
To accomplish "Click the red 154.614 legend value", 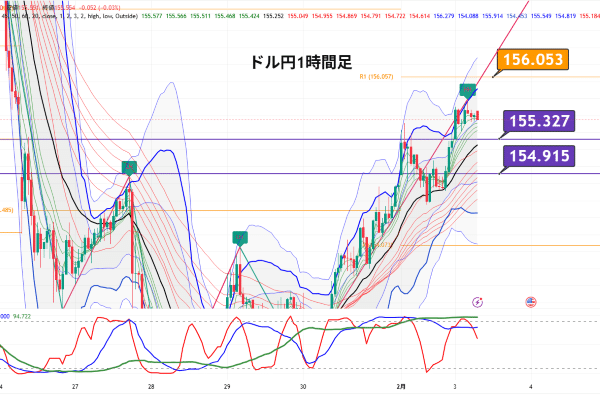I will coord(419,16).
